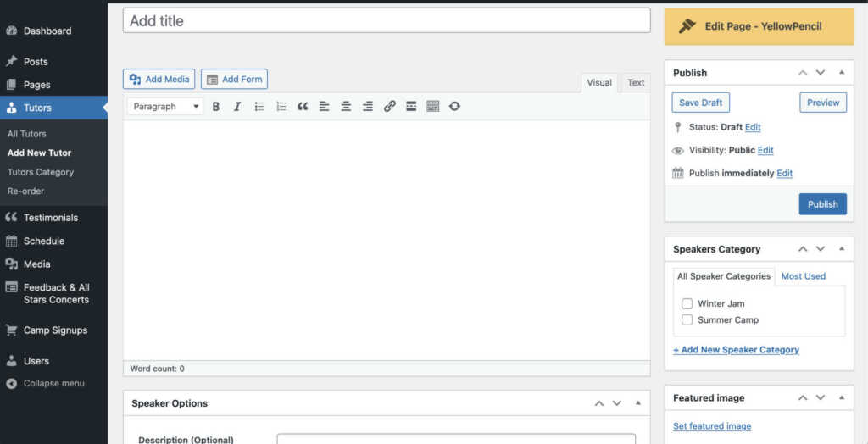Select the Most Used tab
The width and height of the screenshot is (868, 444).
tap(804, 276)
